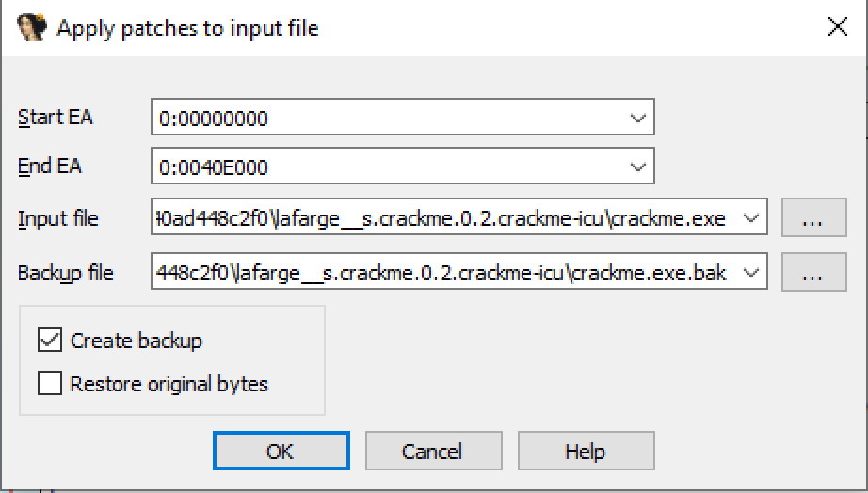Open the Help for this dialog
This screenshot has width=868, height=493.
[x=585, y=452]
